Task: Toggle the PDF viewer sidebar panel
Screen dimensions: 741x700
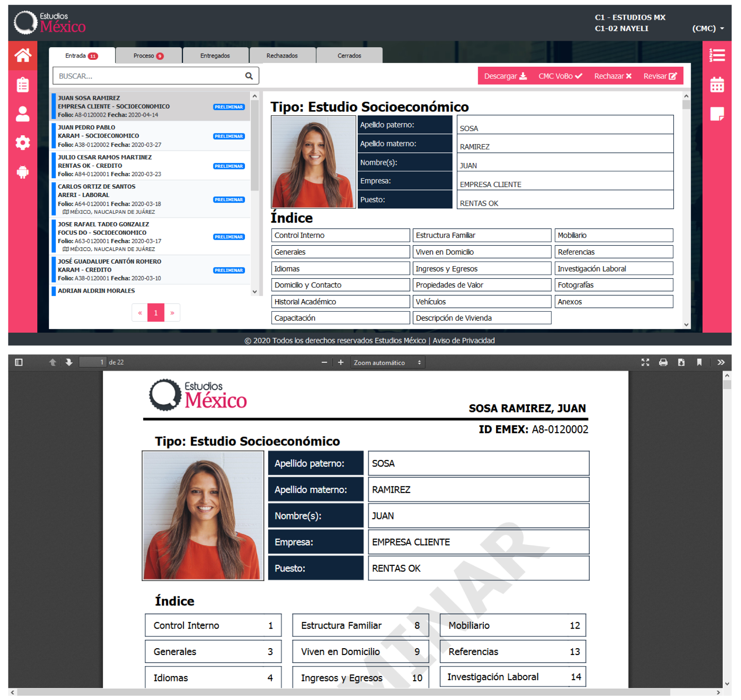Action: 19,362
